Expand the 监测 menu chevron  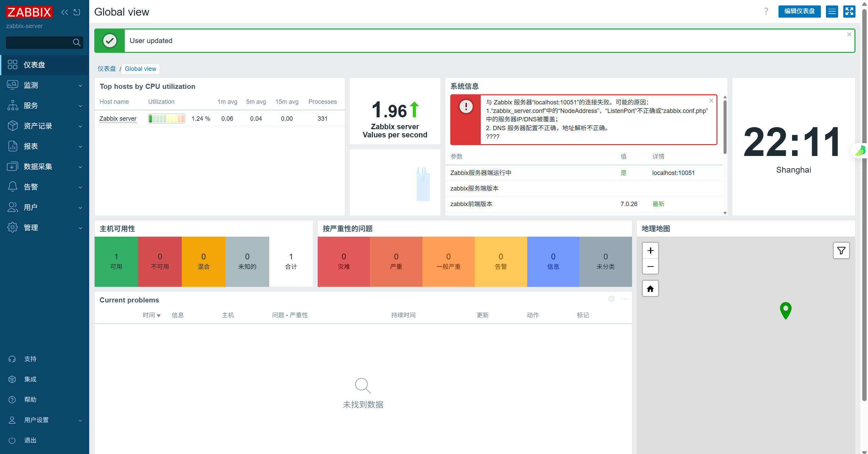point(80,85)
